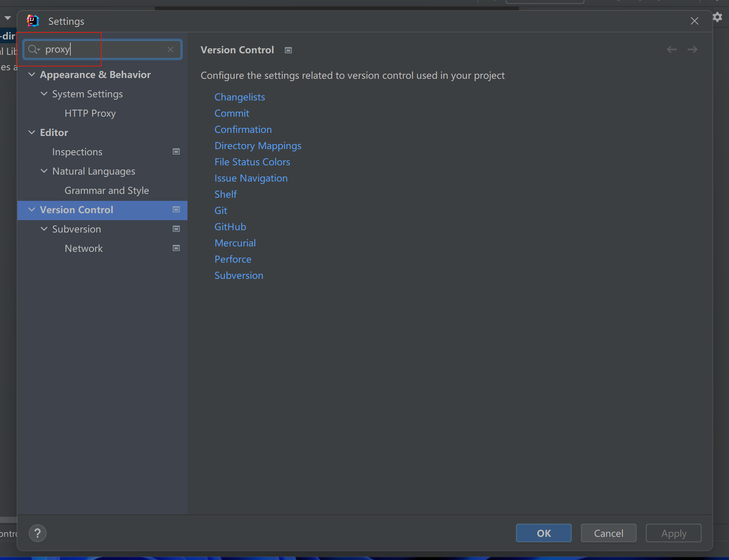Select Network under Subversion

tap(83, 248)
